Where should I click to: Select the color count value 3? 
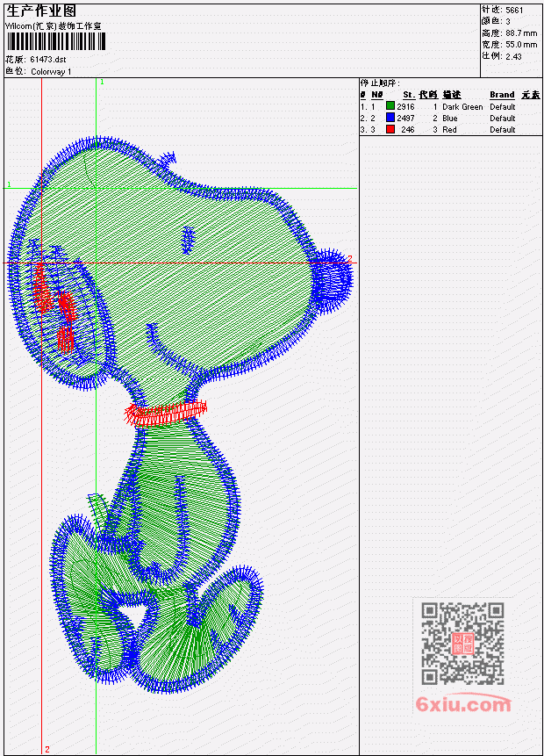(508, 21)
